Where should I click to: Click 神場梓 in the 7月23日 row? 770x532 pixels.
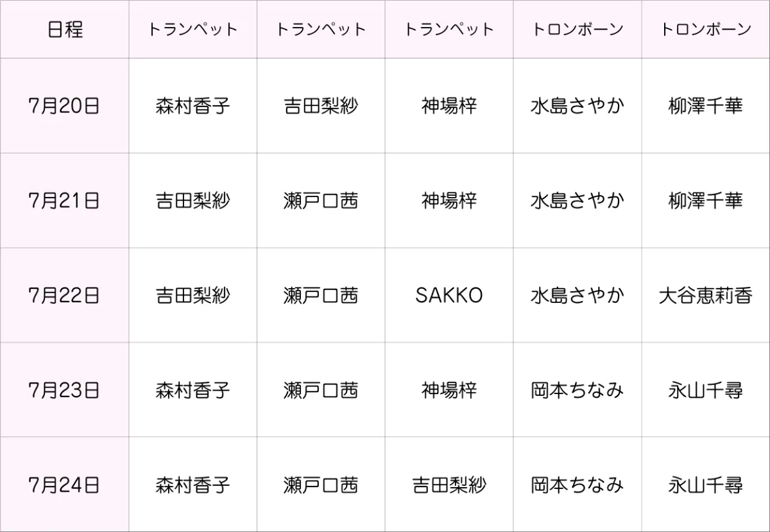coord(449,390)
